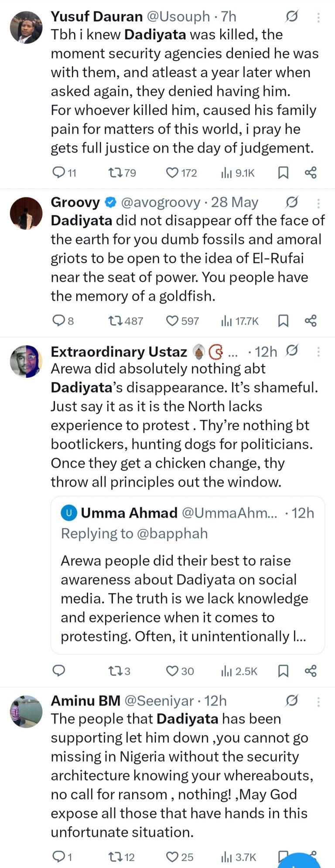Open more options on Yusuf Dauran's tweet
This screenshot has height=868, width=335.
coord(318,17)
